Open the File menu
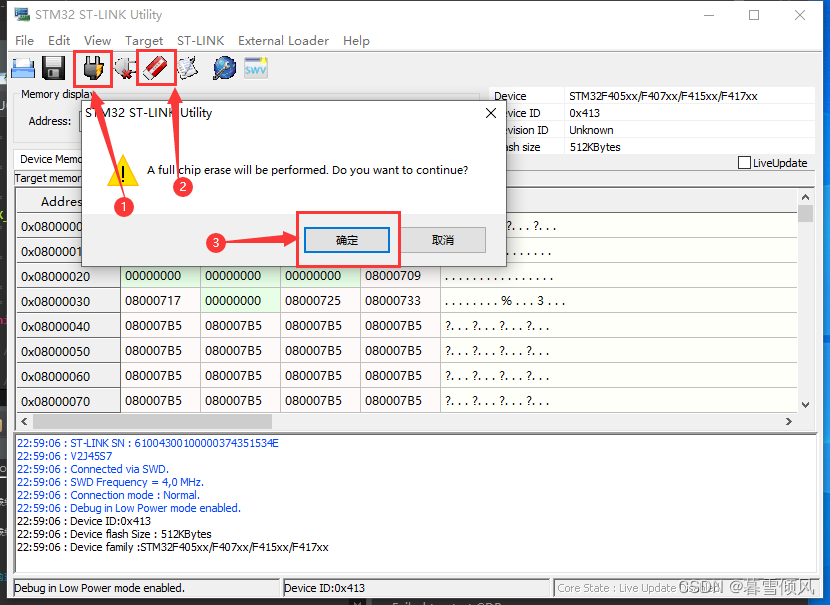830x605 pixels. [24, 41]
